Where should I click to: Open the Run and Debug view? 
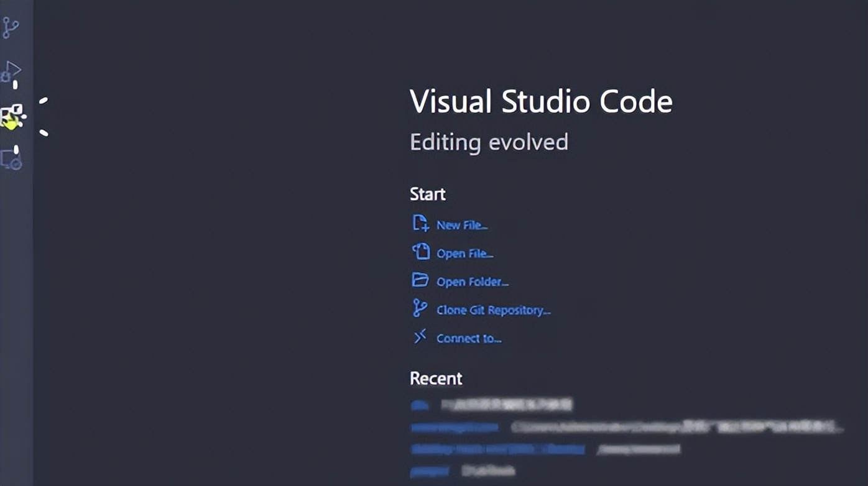(11, 71)
